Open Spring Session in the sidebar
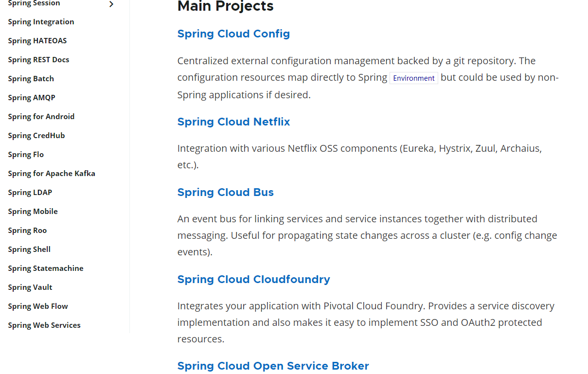Screen dimensions: 588x374 (x=34, y=3)
